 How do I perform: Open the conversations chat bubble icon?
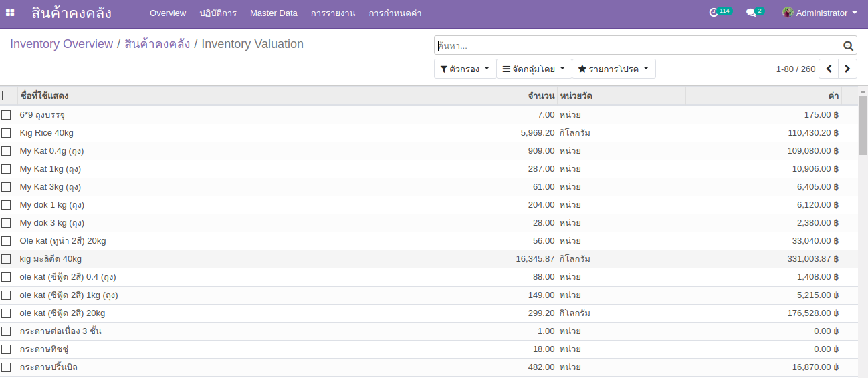pyautogui.click(x=751, y=13)
